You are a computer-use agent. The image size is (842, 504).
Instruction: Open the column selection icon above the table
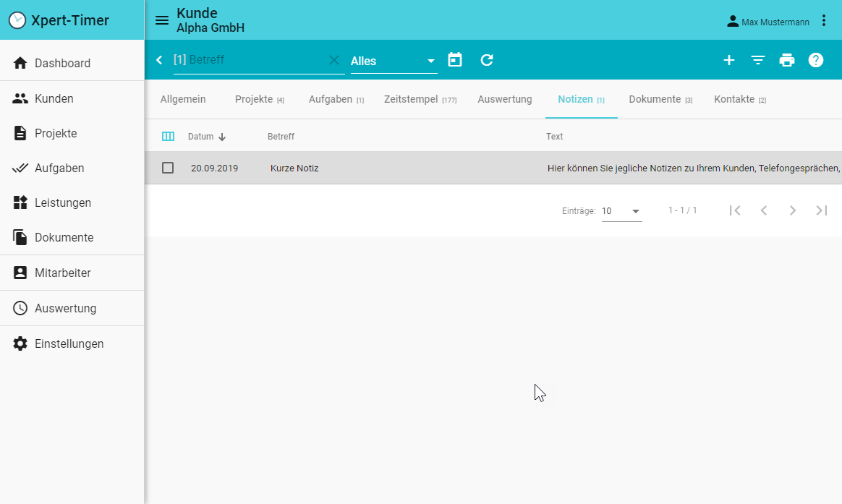[169, 136]
